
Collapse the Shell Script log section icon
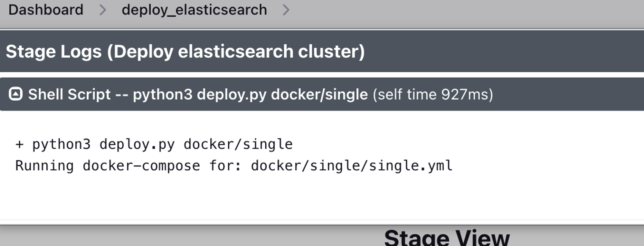click(15, 94)
